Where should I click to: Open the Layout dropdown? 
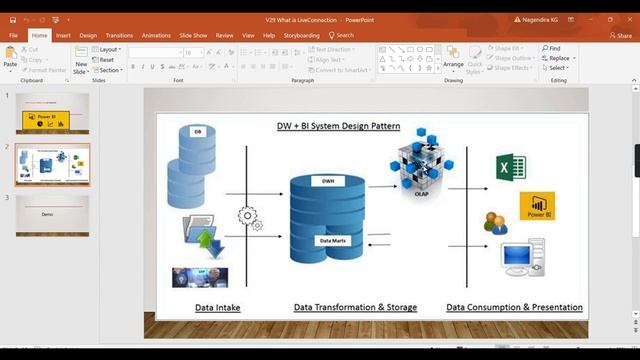(x=107, y=49)
